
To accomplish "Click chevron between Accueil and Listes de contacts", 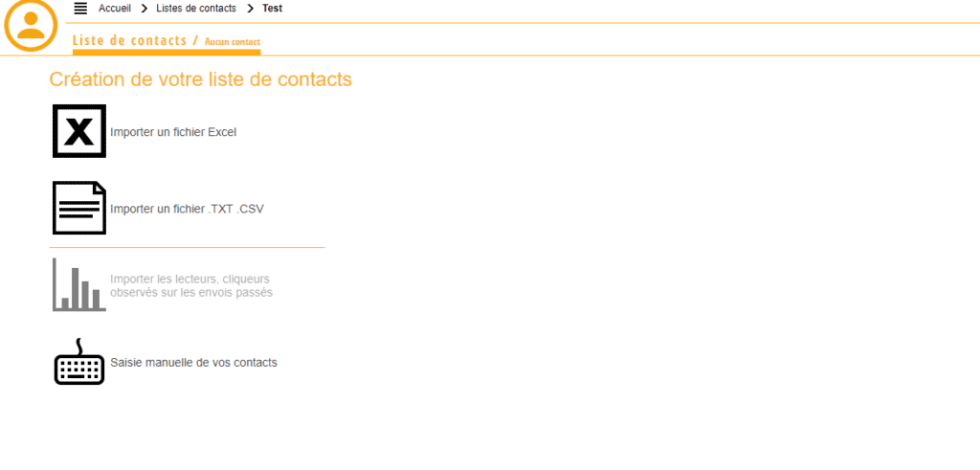I will point(145,9).
